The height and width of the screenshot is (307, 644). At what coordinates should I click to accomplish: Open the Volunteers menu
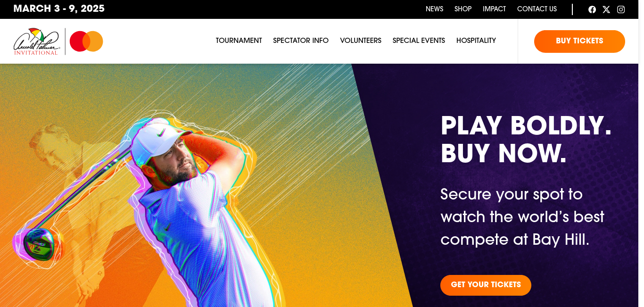(361, 41)
